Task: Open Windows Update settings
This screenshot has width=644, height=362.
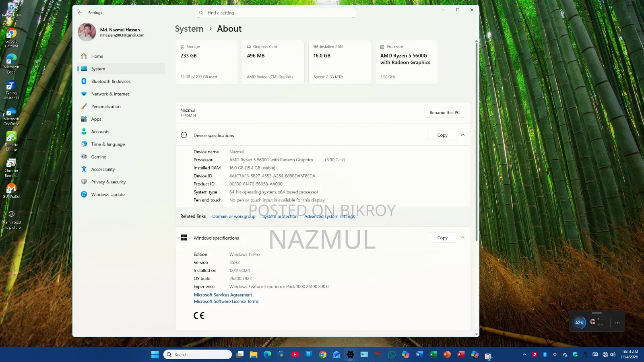Action: [121, 194]
